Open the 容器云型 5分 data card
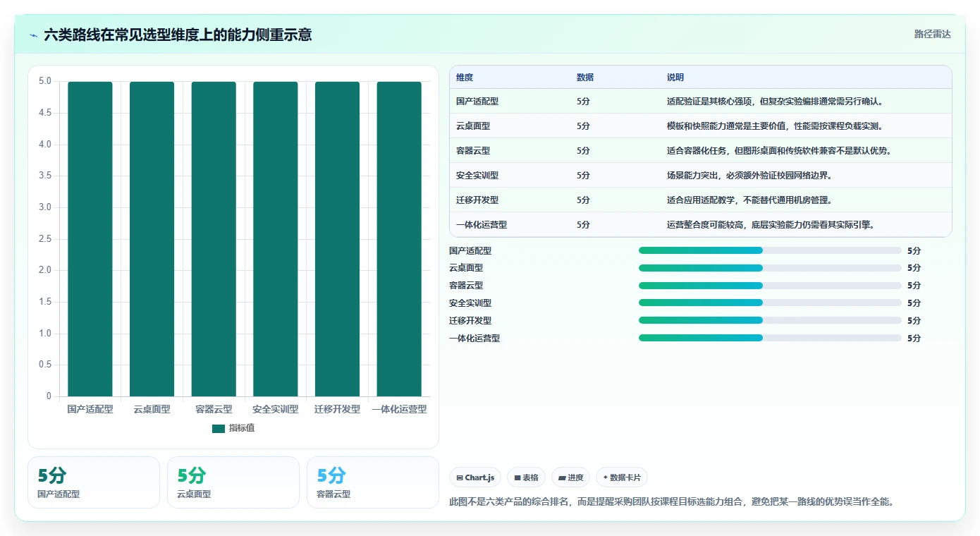The height and width of the screenshot is (536, 980). (x=373, y=482)
